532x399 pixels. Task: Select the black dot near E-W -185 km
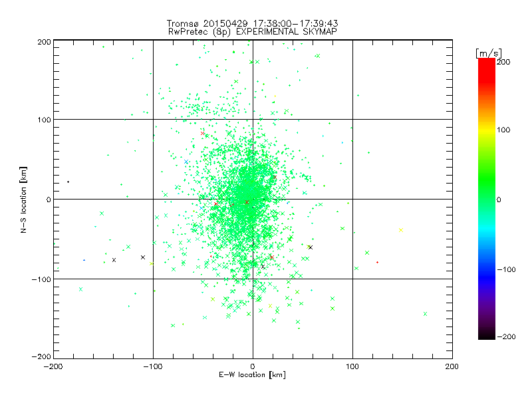(x=68, y=182)
